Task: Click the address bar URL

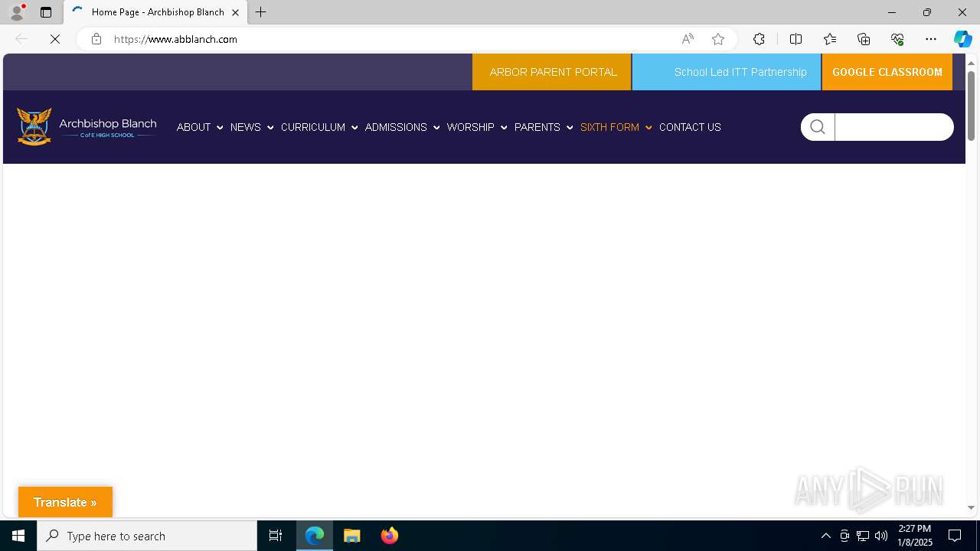Action: click(x=175, y=39)
